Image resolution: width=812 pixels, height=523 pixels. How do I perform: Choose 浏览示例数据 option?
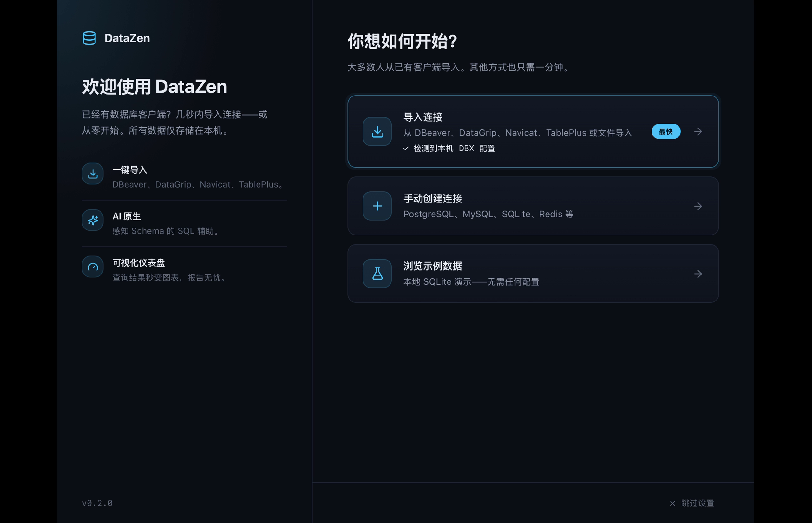[533, 273]
